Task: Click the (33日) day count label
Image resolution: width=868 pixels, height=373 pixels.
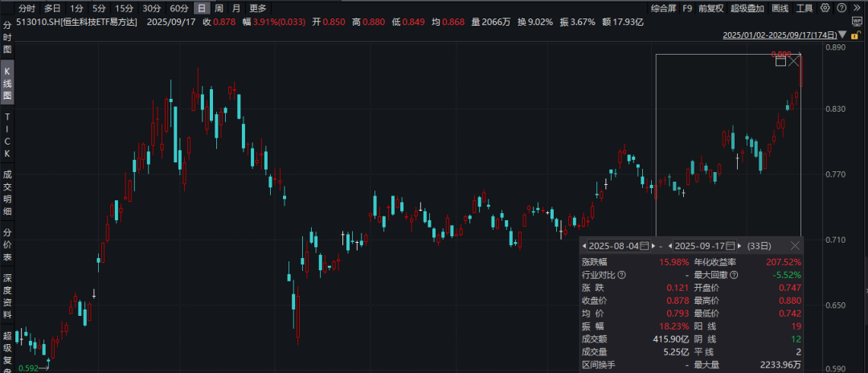Action: (759, 246)
